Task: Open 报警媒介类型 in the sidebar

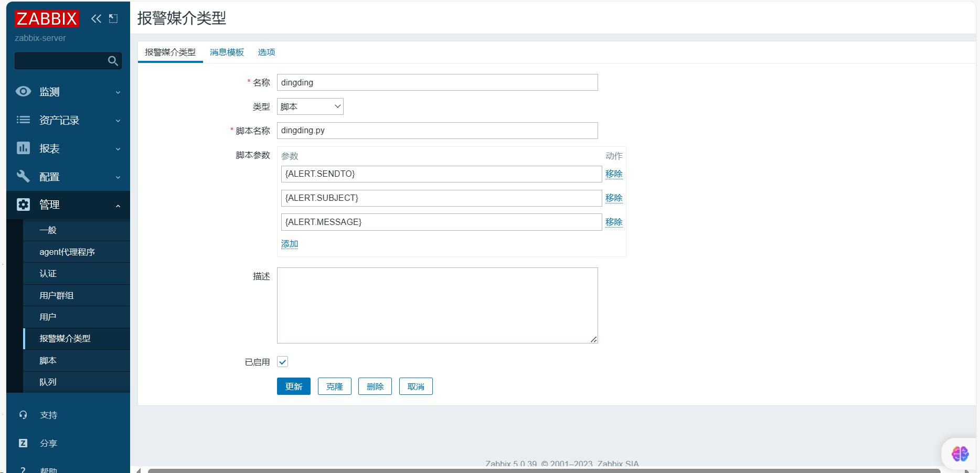Action: coord(77,339)
